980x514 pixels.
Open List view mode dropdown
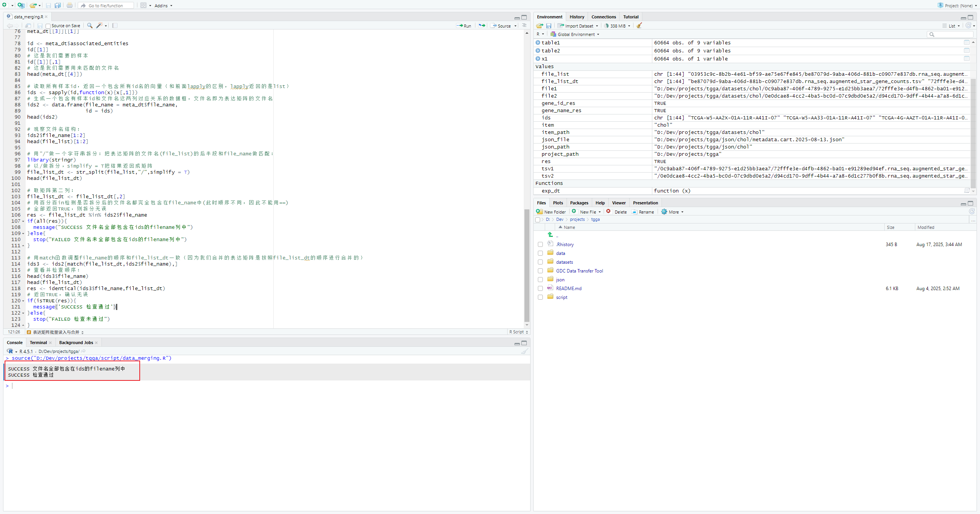952,26
